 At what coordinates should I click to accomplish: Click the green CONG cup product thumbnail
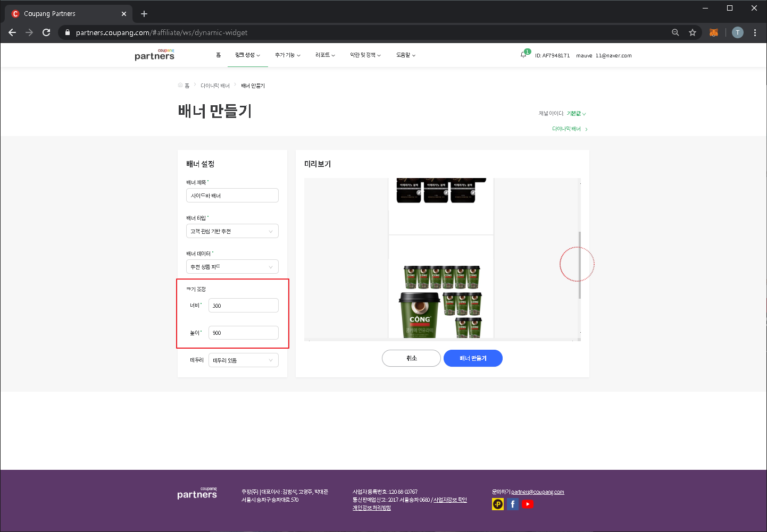[441, 301]
